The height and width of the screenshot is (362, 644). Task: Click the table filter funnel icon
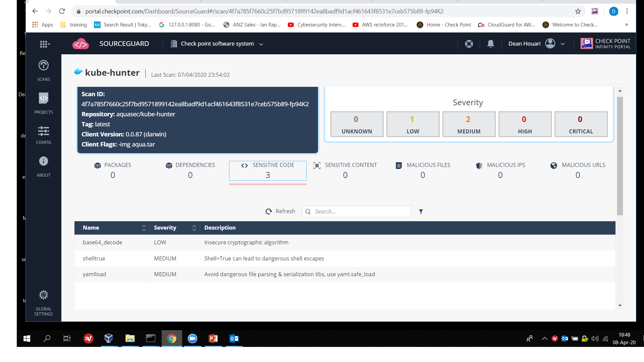pyautogui.click(x=421, y=212)
